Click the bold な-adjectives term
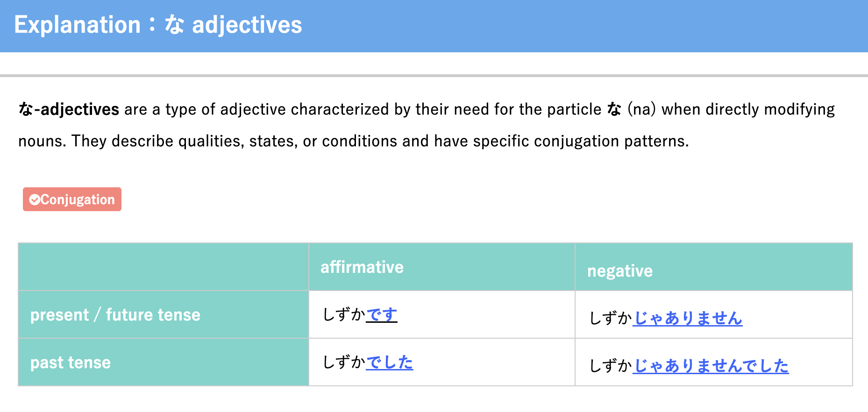This screenshot has width=868, height=412. coord(69,109)
